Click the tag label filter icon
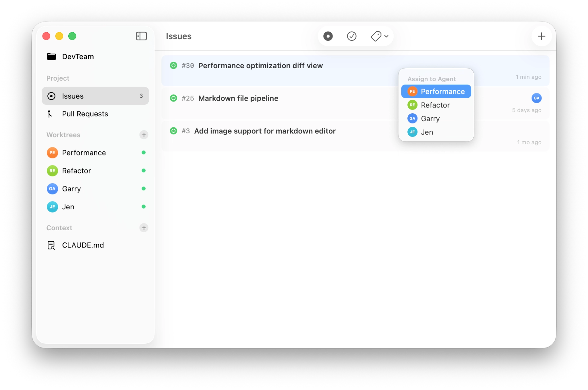This screenshot has height=390, width=588. [x=376, y=36]
